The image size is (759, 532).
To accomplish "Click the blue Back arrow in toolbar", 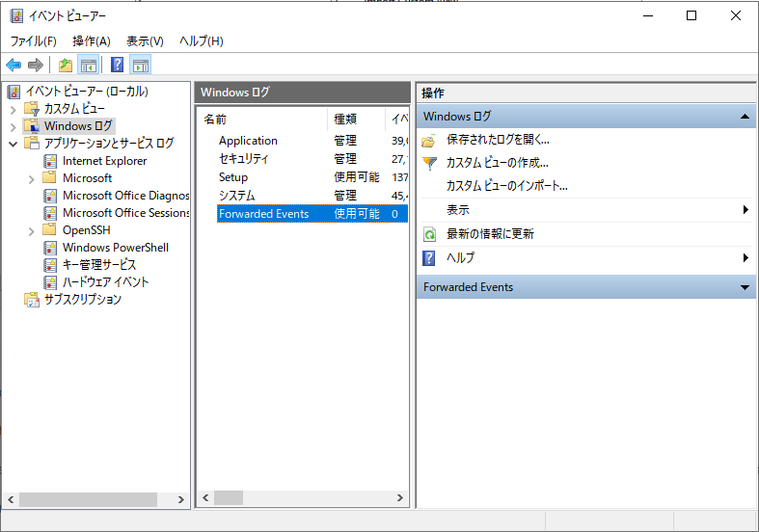I will 14,66.
